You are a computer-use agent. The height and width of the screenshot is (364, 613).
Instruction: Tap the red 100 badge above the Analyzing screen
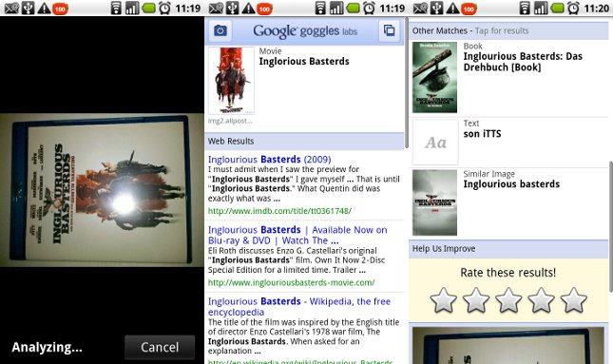click(x=60, y=9)
